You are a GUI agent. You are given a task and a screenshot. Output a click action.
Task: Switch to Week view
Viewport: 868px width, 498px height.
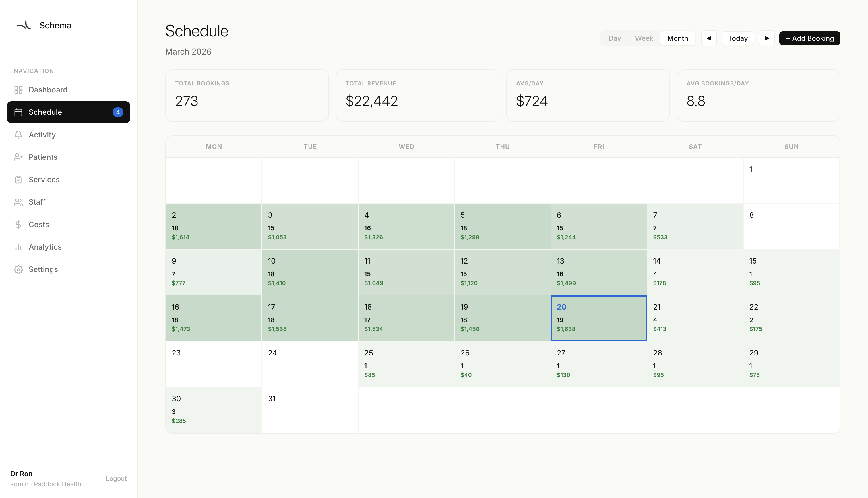pos(644,38)
